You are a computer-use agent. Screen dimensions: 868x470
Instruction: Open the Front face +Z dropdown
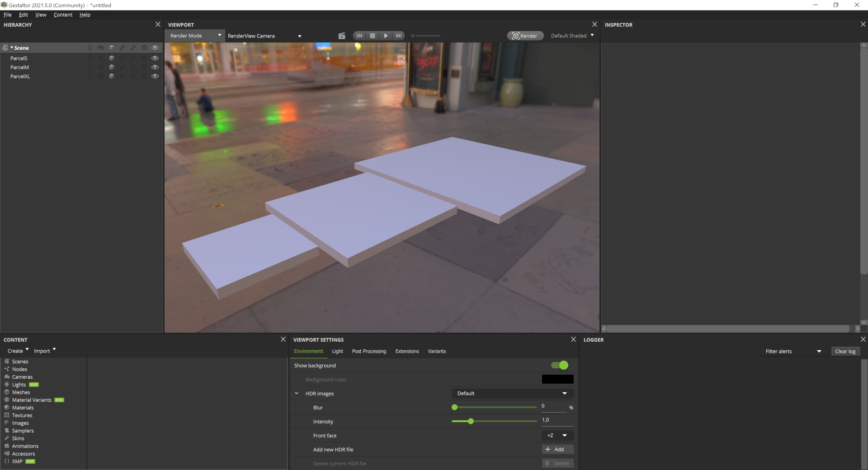557,435
